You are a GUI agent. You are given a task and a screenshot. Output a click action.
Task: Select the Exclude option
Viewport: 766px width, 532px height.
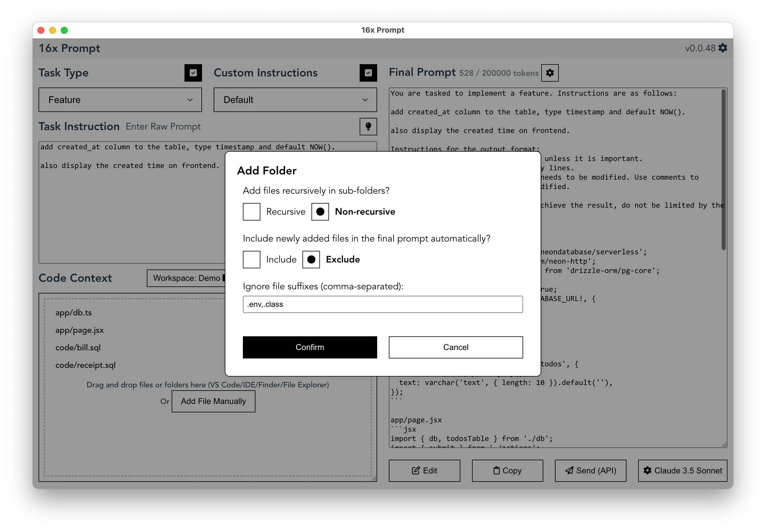click(311, 259)
